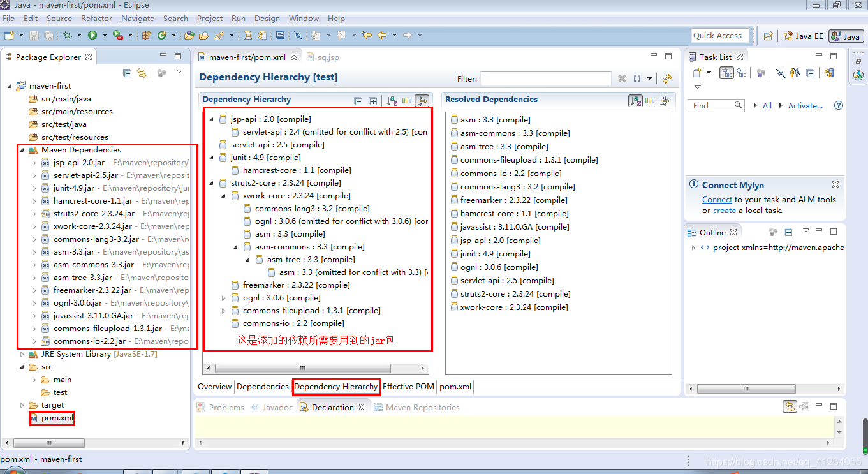Image resolution: width=868 pixels, height=474 pixels.
Task: Click Activate... in Task List
Action: coord(805,105)
